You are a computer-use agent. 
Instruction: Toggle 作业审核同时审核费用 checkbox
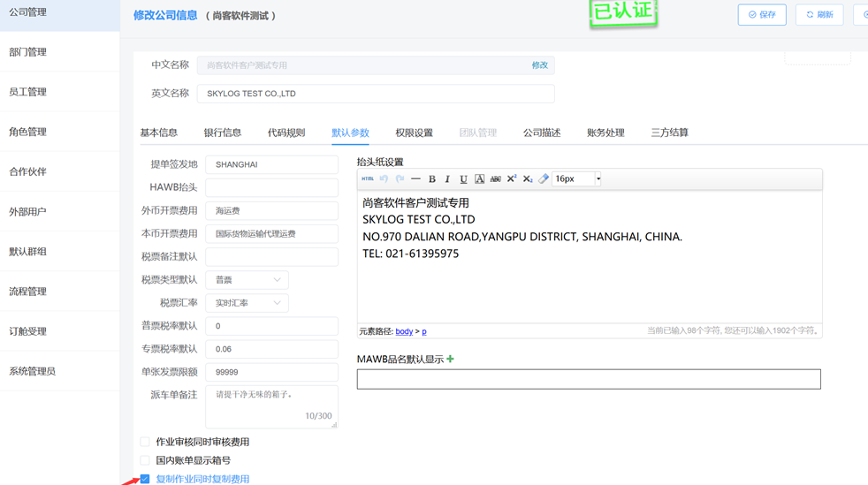[x=145, y=442]
